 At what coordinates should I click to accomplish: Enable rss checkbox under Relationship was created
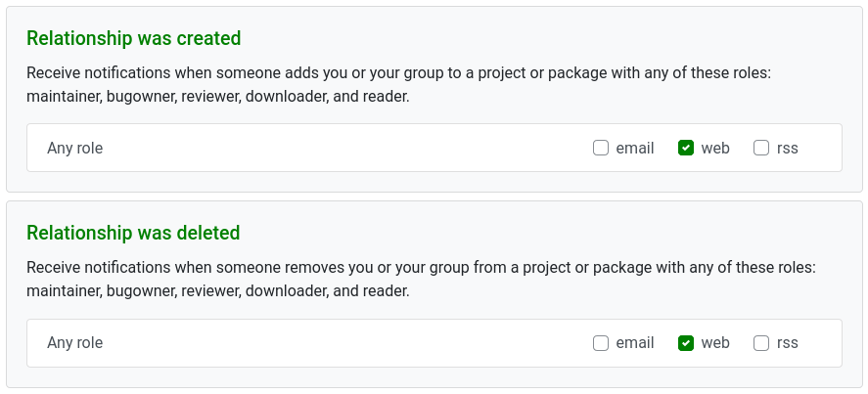pyautogui.click(x=761, y=148)
